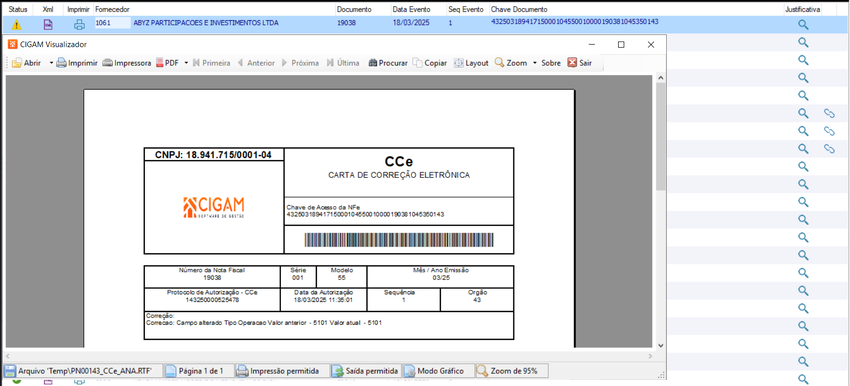The height and width of the screenshot is (386, 850).
Task: Click the protocol number 143250000525478
Action: pos(212,300)
